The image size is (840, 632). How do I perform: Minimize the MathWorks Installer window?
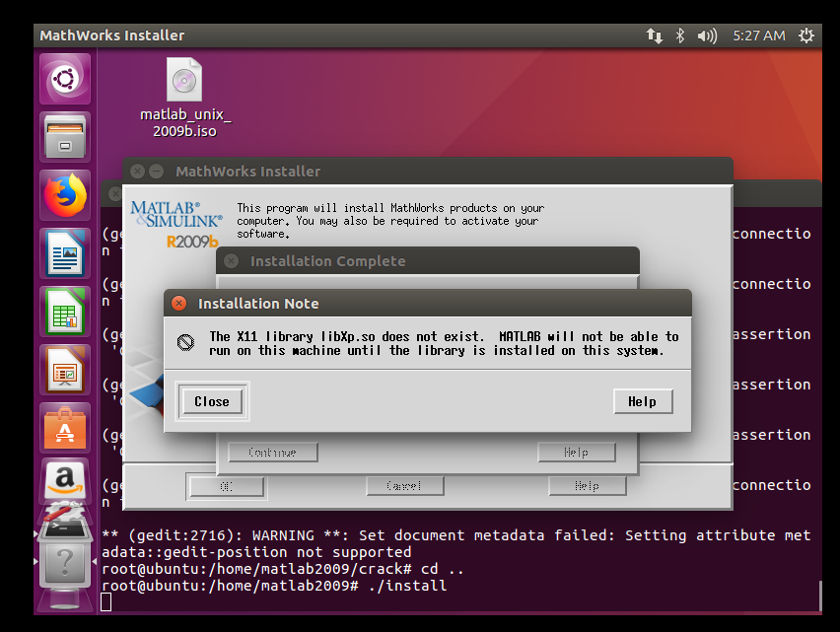coord(157,172)
